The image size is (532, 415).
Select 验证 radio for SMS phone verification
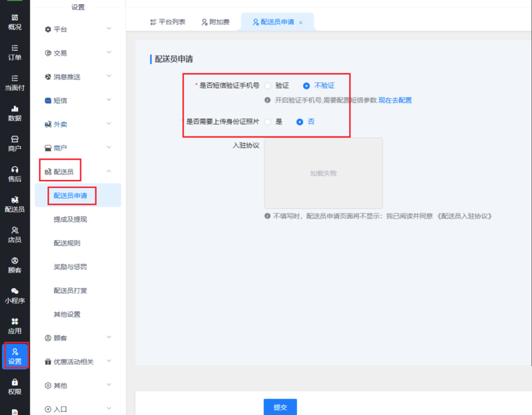coord(268,86)
